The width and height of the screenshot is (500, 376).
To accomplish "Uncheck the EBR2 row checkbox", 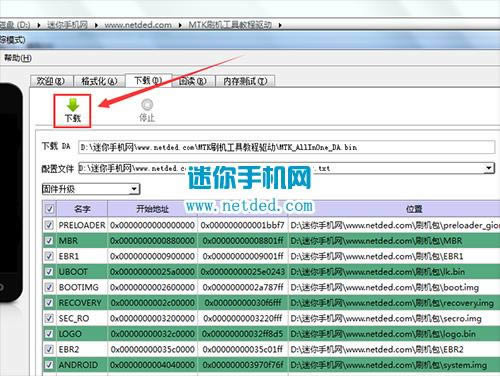I will [x=49, y=349].
